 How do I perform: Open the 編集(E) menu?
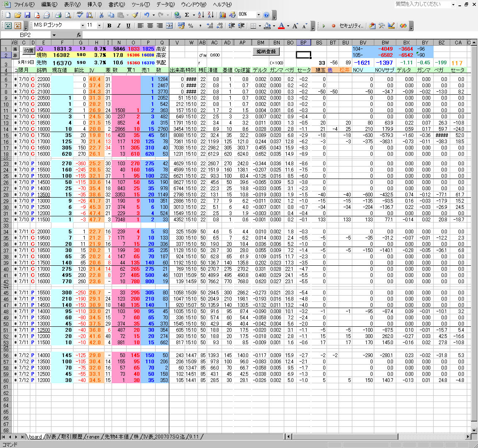[x=49, y=4]
